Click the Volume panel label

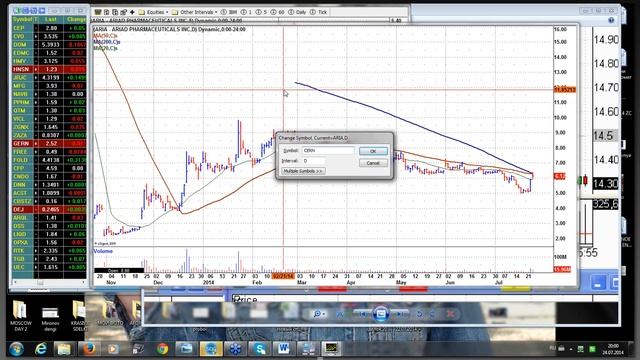click(103, 251)
